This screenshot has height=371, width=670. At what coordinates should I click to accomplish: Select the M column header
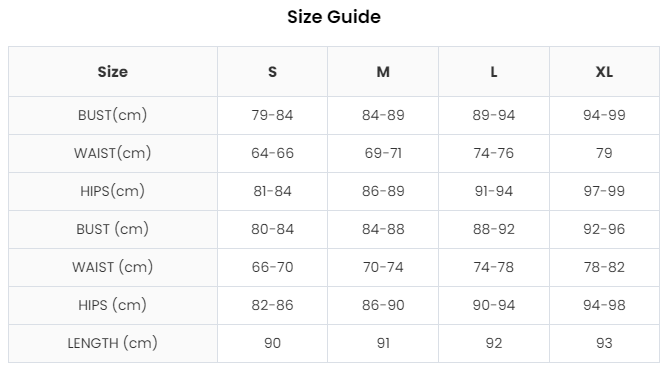[383, 72]
